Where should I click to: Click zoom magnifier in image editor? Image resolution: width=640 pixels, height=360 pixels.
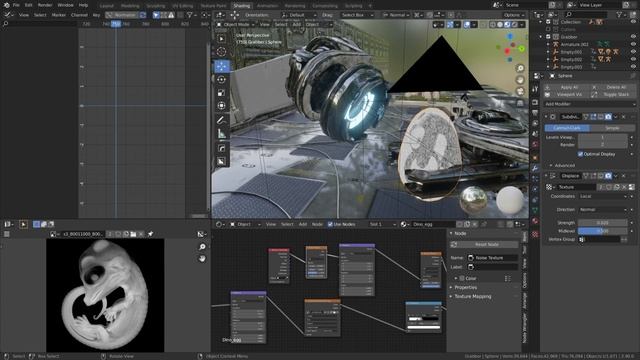click(x=202, y=247)
